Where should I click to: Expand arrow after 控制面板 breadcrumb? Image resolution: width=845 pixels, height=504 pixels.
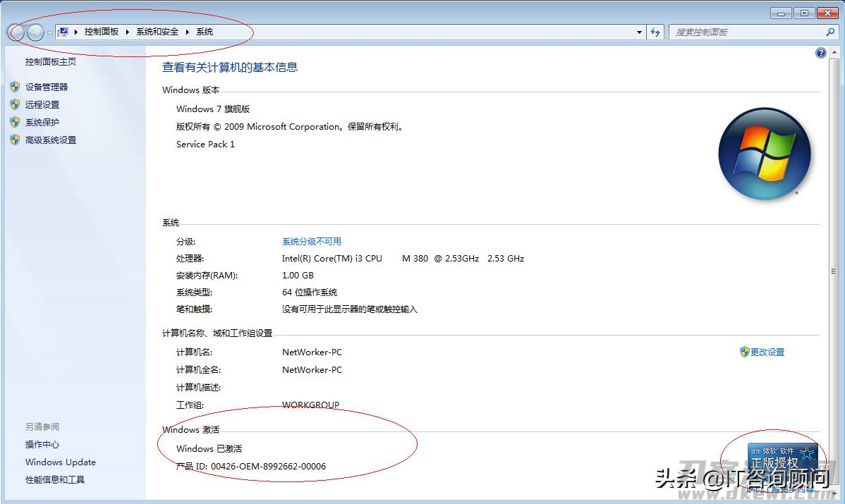tap(127, 32)
